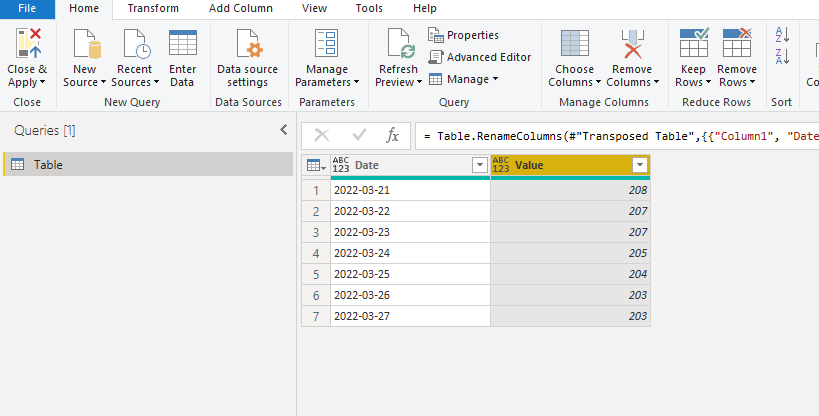Click the Remove Rows icon
819x416 pixels.
pos(737,42)
